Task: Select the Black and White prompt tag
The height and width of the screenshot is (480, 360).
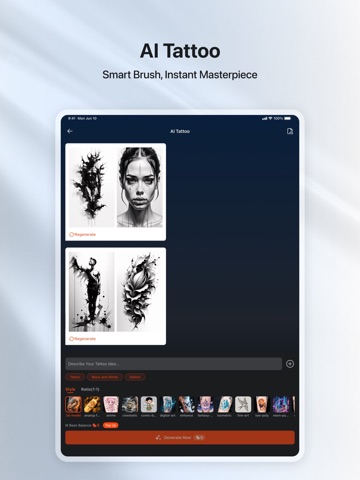Action: (105, 377)
